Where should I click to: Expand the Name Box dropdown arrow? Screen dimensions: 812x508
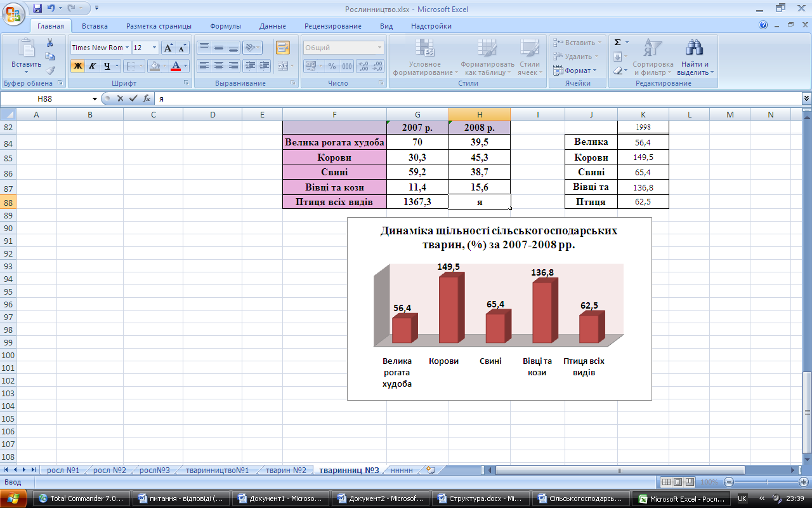(95, 99)
